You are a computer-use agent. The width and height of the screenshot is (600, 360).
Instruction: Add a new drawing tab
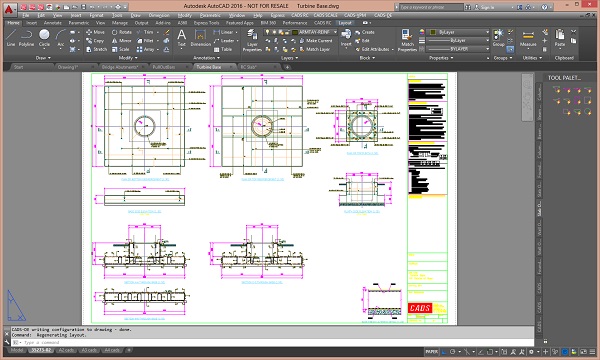coord(287,67)
